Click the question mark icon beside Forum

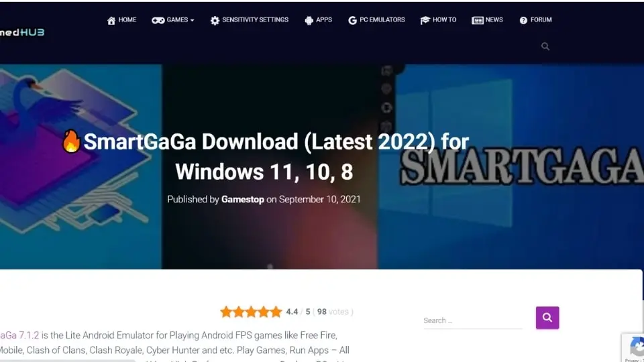click(523, 21)
